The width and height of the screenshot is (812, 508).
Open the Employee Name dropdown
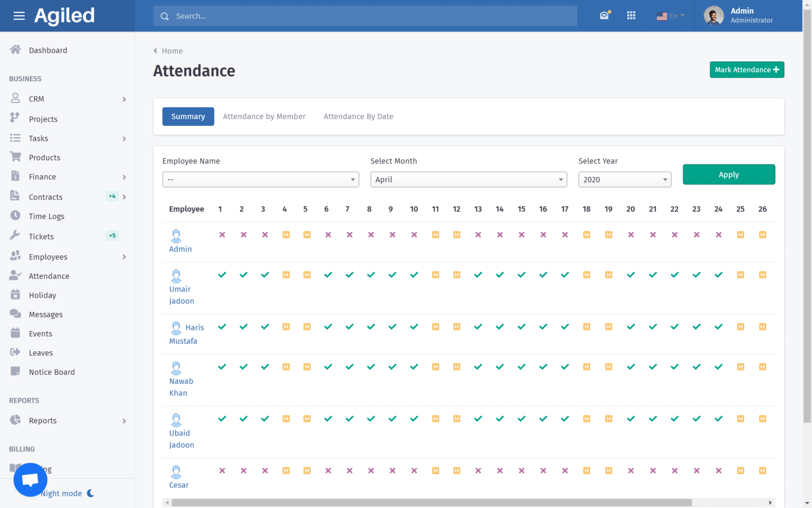[261, 179]
